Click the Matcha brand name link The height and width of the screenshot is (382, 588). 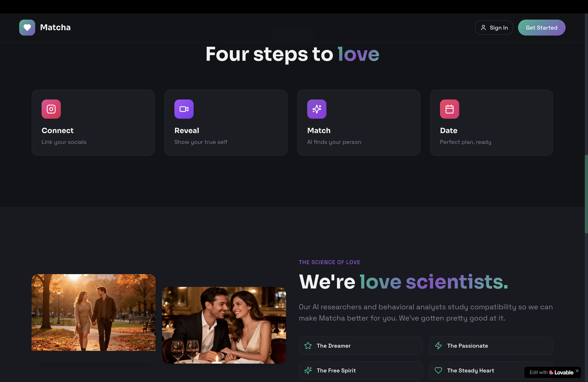click(55, 27)
